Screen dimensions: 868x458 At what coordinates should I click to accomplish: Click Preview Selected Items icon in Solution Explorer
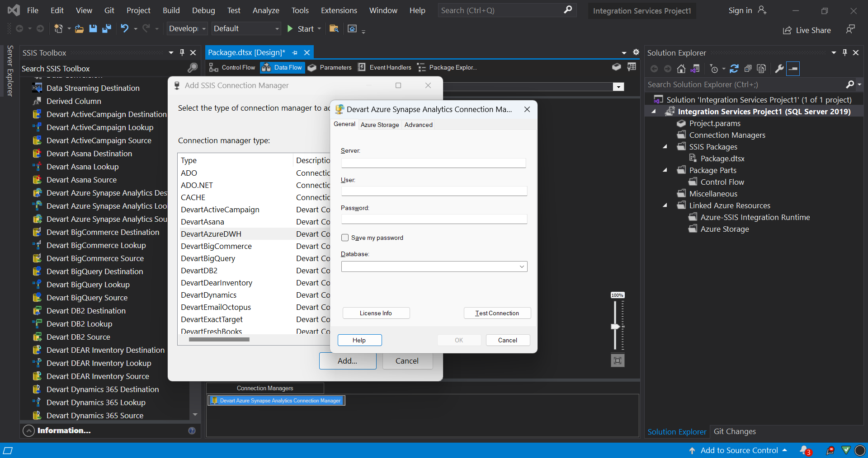[793, 69]
